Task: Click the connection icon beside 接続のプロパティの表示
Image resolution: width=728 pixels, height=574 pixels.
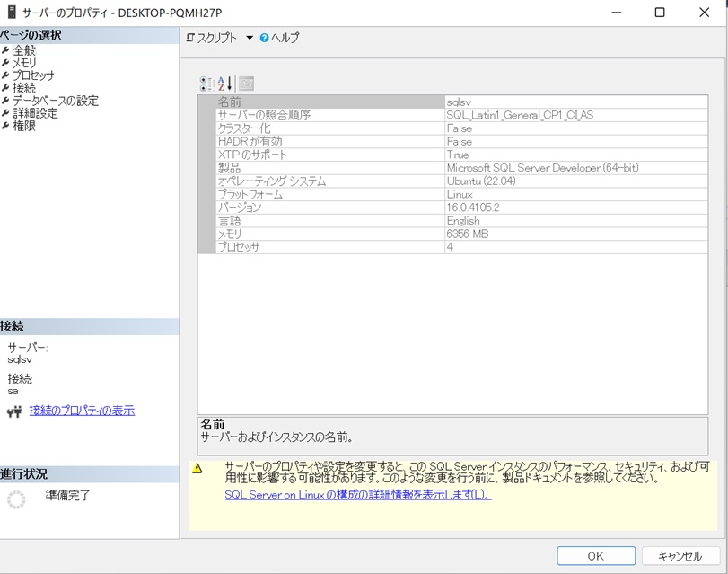Action: (14, 411)
